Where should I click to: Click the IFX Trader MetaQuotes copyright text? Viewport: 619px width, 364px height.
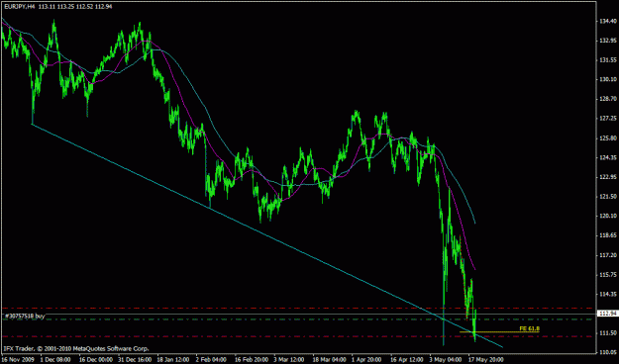pos(76,348)
